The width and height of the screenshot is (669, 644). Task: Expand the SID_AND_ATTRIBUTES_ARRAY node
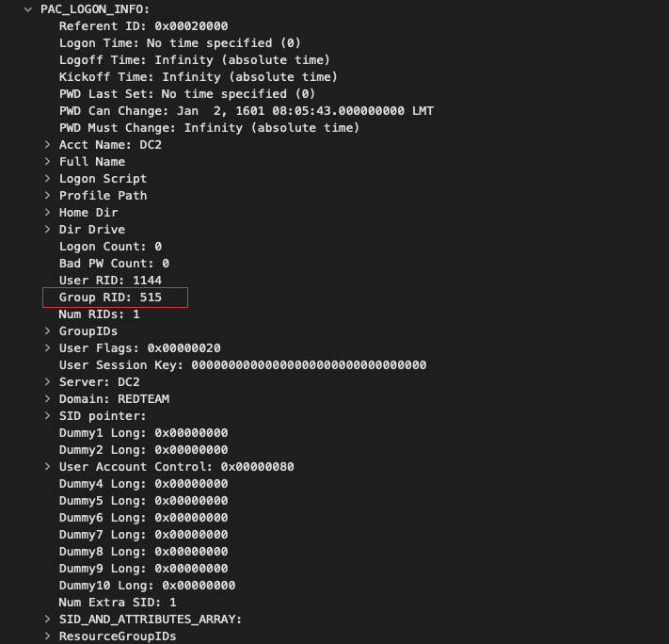[47, 620]
